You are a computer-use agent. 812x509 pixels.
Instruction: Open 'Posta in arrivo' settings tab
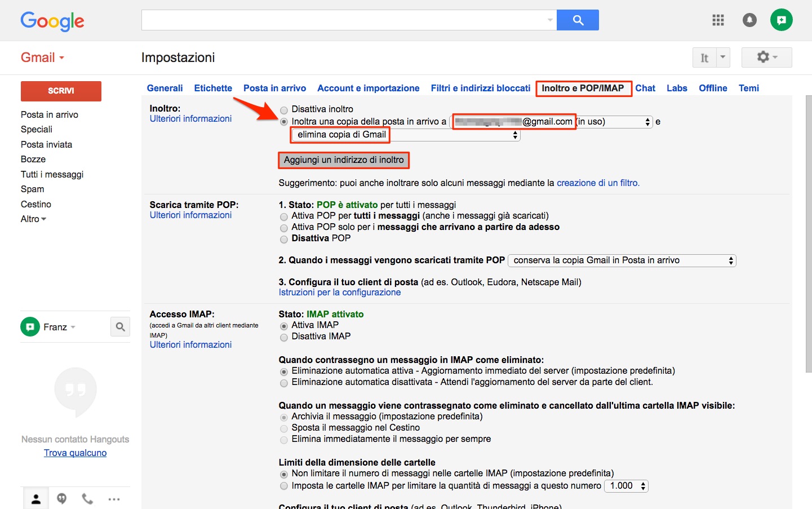point(274,88)
